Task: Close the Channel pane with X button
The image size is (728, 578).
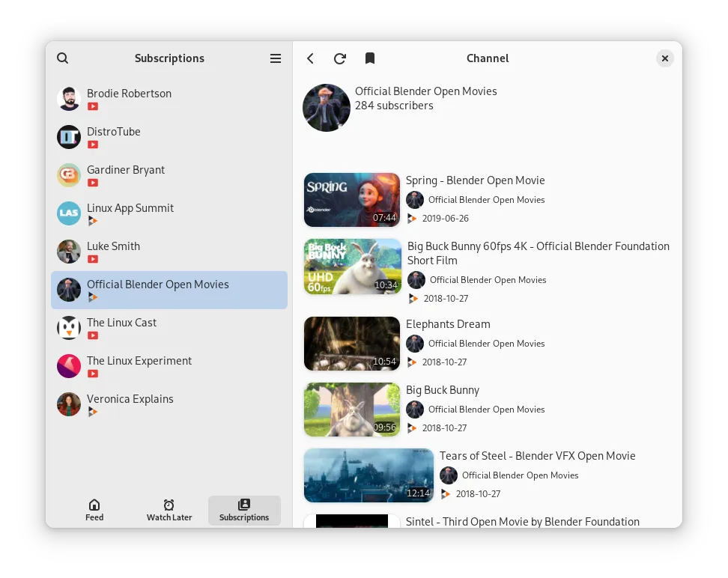Action: tap(664, 58)
